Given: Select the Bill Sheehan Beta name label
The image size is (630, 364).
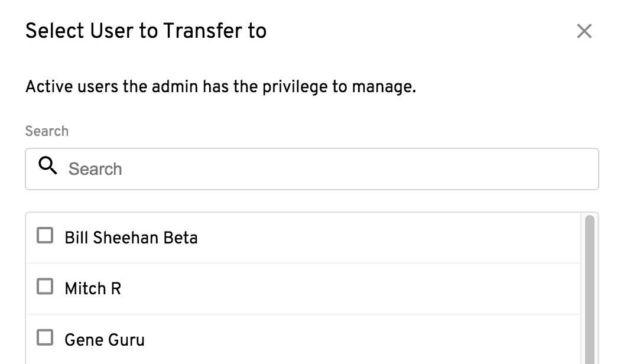Looking at the screenshot, I should pyautogui.click(x=131, y=238).
